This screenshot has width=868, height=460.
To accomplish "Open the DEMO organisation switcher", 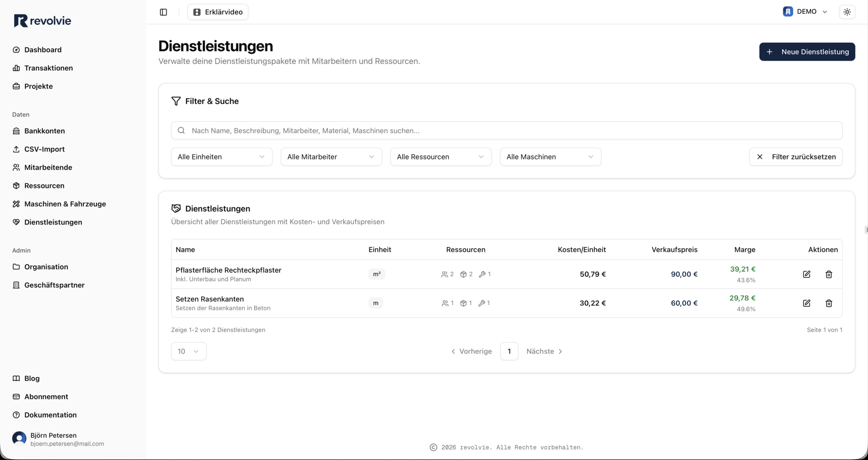I will pyautogui.click(x=805, y=12).
